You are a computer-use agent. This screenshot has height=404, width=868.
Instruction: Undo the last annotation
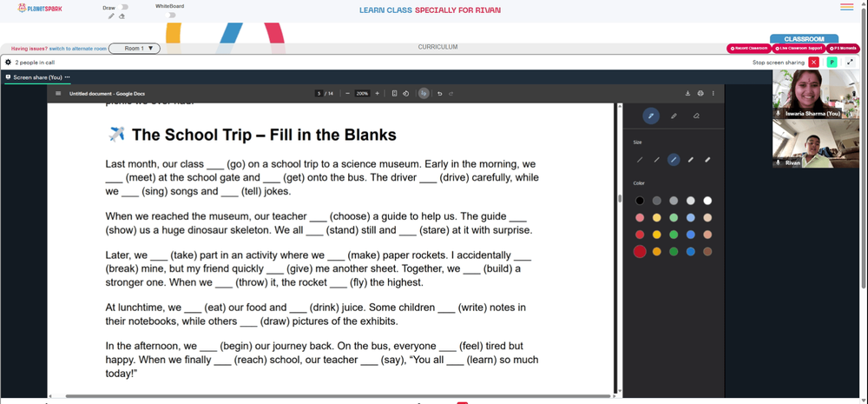tap(439, 94)
